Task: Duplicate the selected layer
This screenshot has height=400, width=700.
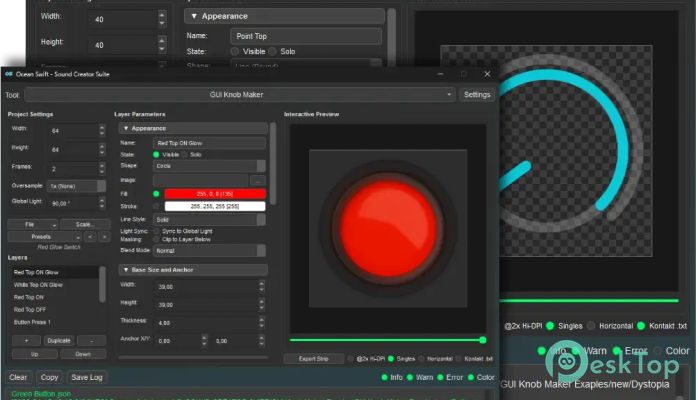Action: [59, 341]
